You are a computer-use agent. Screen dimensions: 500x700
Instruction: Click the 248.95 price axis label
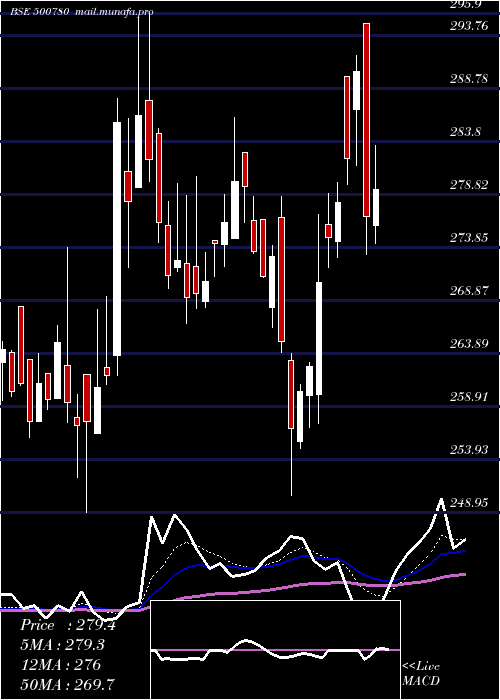point(469,503)
